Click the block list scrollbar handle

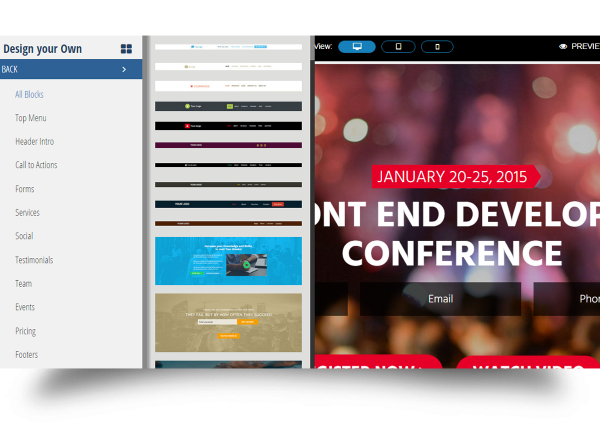pos(312,48)
